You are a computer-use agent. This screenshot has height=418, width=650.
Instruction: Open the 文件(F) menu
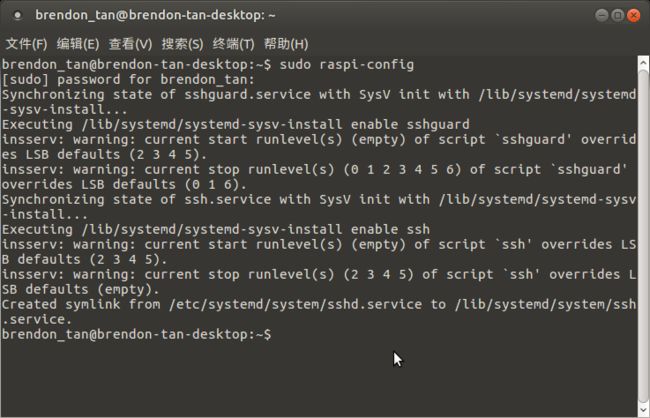[27, 44]
